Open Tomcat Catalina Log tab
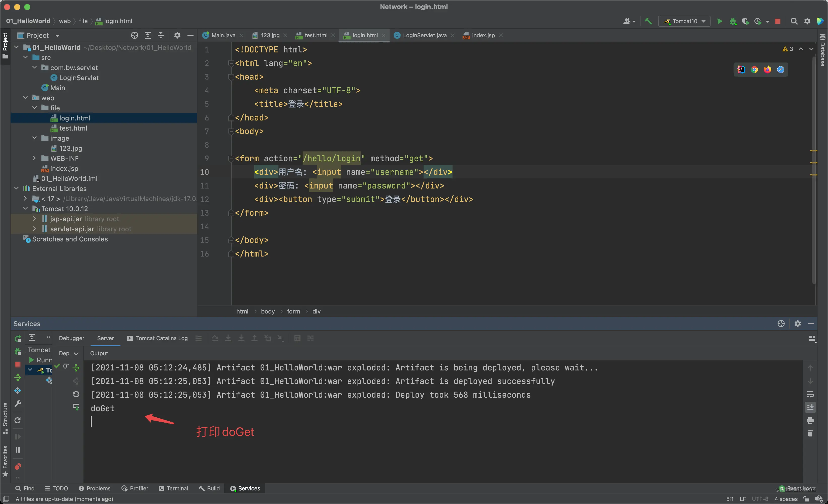 [x=157, y=338]
